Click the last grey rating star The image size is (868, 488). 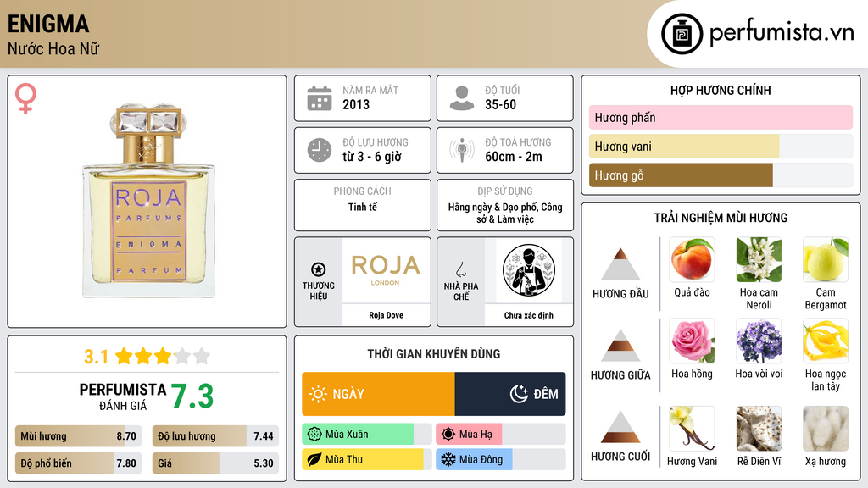202,356
